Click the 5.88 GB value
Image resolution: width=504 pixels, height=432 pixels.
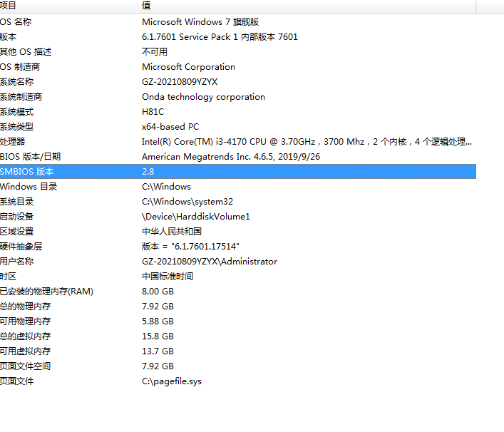coord(158,322)
